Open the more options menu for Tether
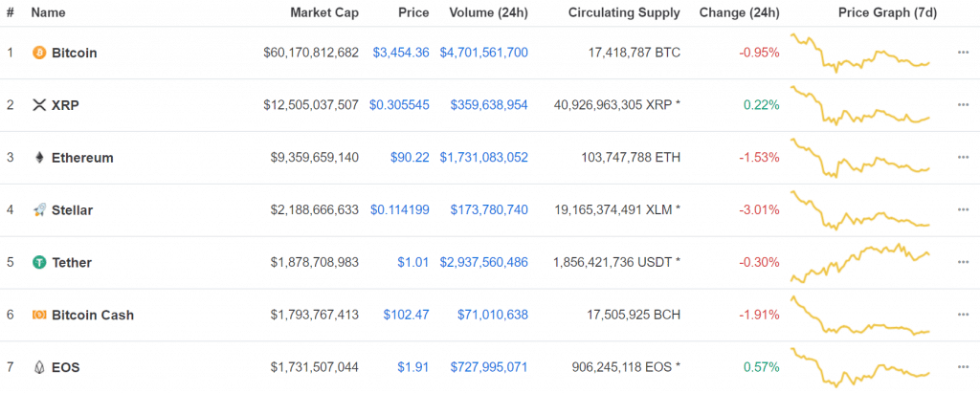The height and width of the screenshot is (393, 980). (x=963, y=262)
